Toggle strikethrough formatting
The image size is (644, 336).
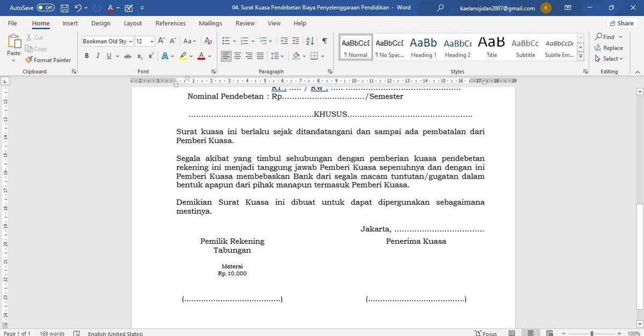[x=128, y=56]
